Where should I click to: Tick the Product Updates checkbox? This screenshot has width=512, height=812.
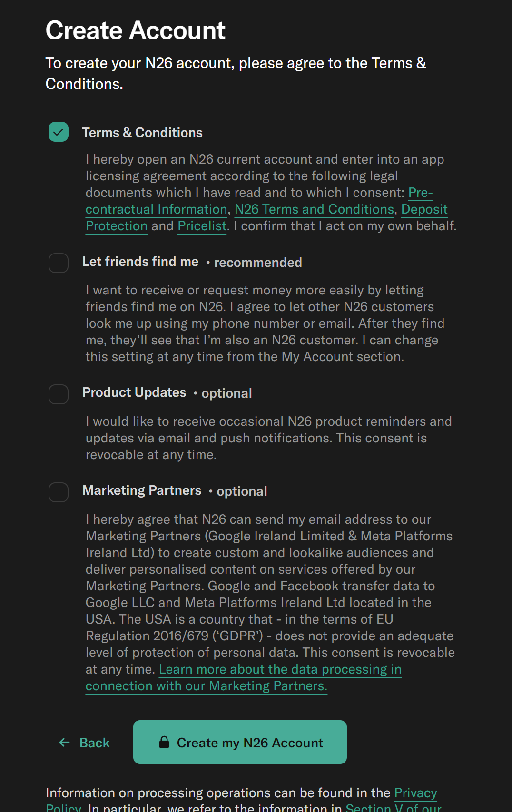point(59,394)
